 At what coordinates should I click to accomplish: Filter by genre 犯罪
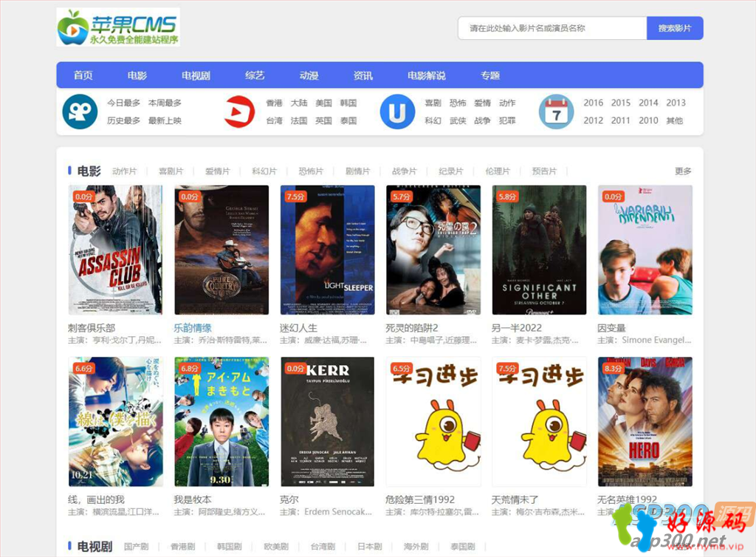point(506,120)
